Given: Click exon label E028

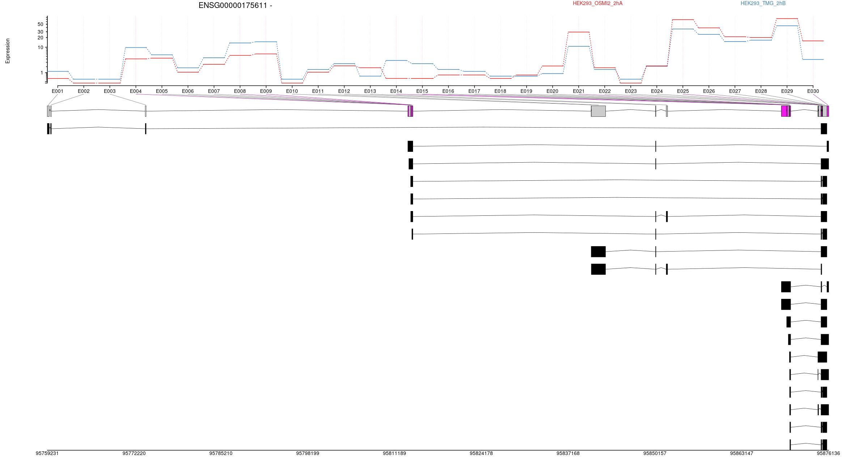Looking at the screenshot, I should [x=761, y=91].
